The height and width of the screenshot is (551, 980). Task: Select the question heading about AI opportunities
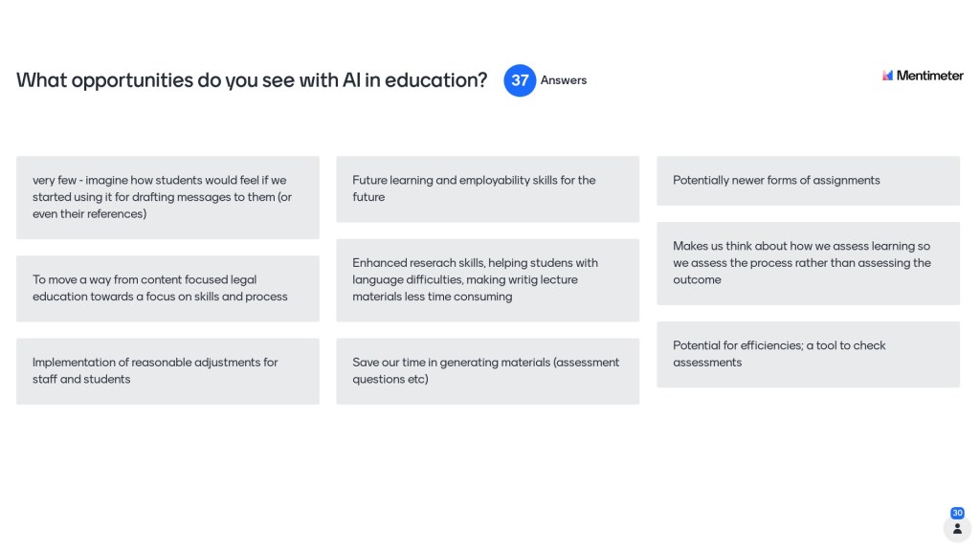252,80
